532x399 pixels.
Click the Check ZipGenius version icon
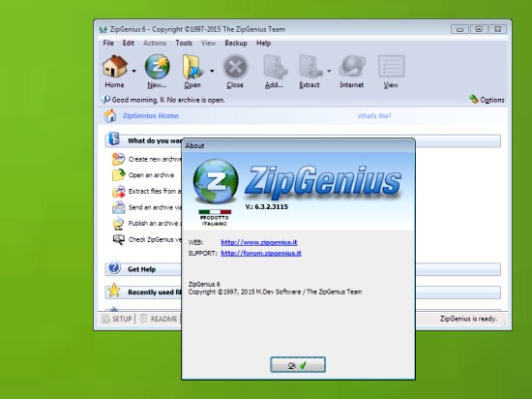point(118,239)
